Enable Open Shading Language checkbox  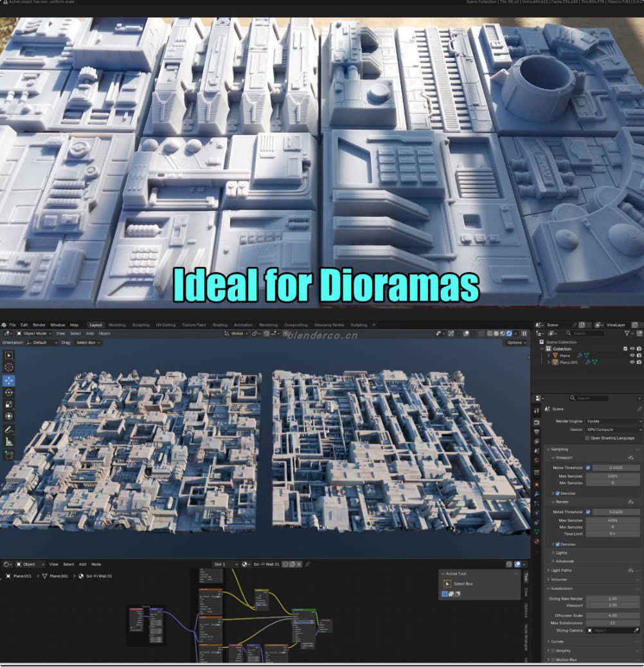click(x=587, y=438)
